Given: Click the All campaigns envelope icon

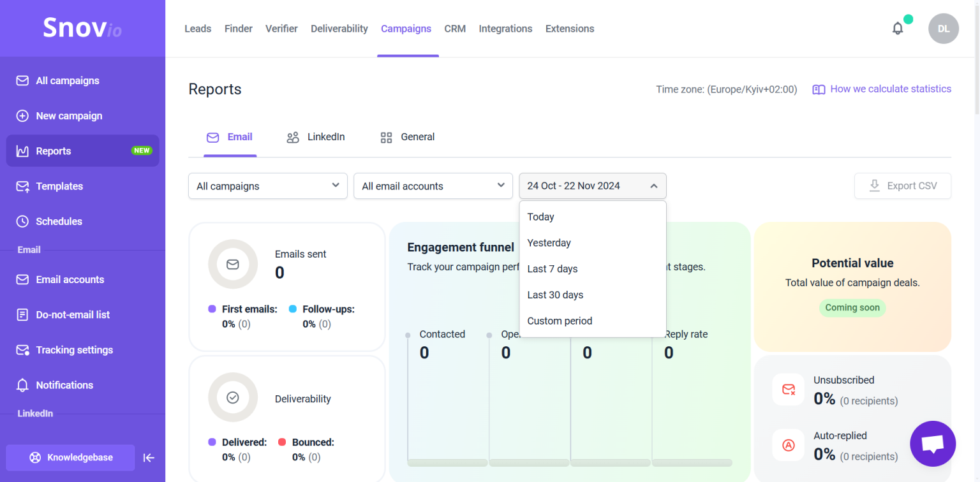Looking at the screenshot, I should (x=22, y=81).
